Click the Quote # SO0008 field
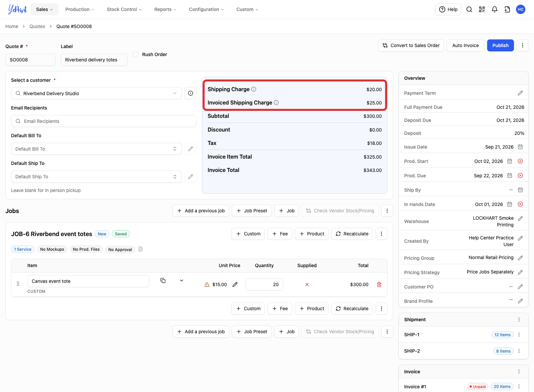534x392 pixels. (x=30, y=60)
